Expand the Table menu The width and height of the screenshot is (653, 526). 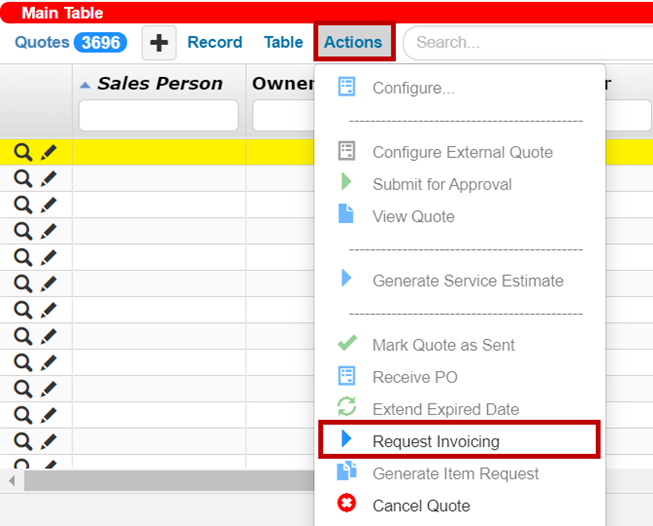pos(283,42)
